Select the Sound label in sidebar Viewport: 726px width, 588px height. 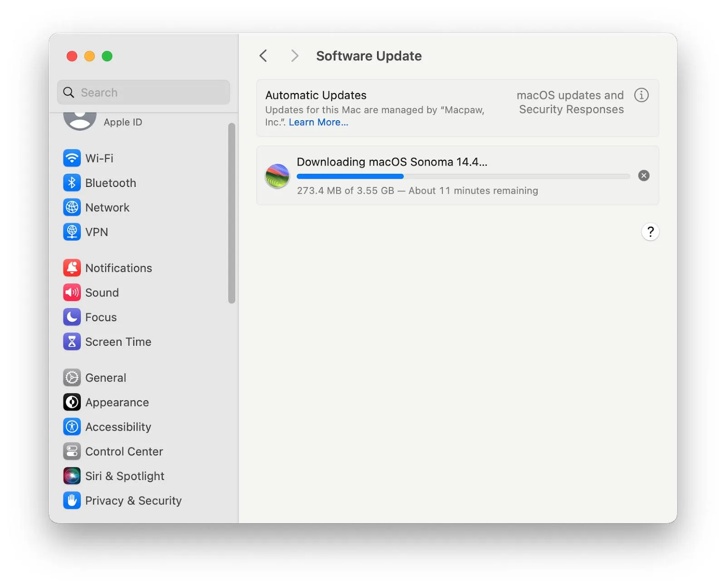(102, 293)
